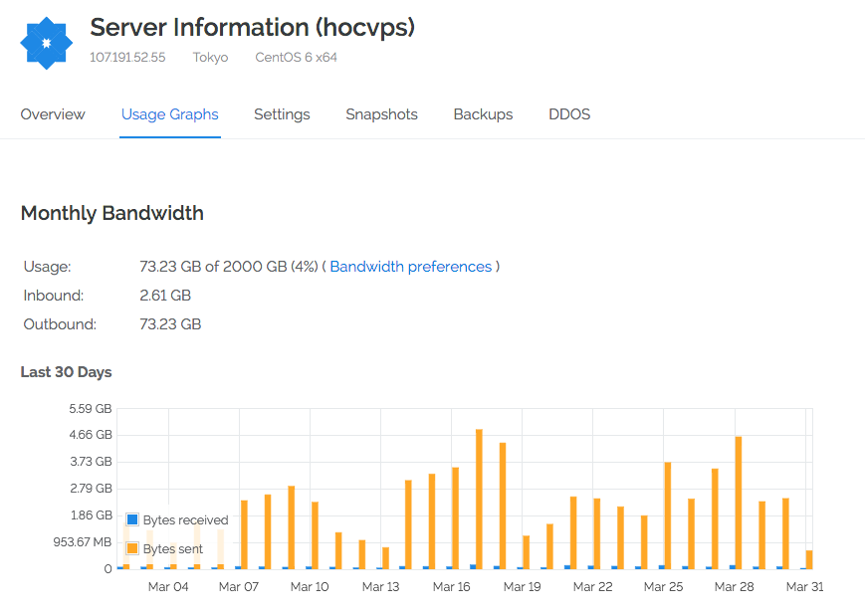Screen dimensions: 865x616
Task: Click the 5.59 GB y-axis label
Action: pos(91,409)
